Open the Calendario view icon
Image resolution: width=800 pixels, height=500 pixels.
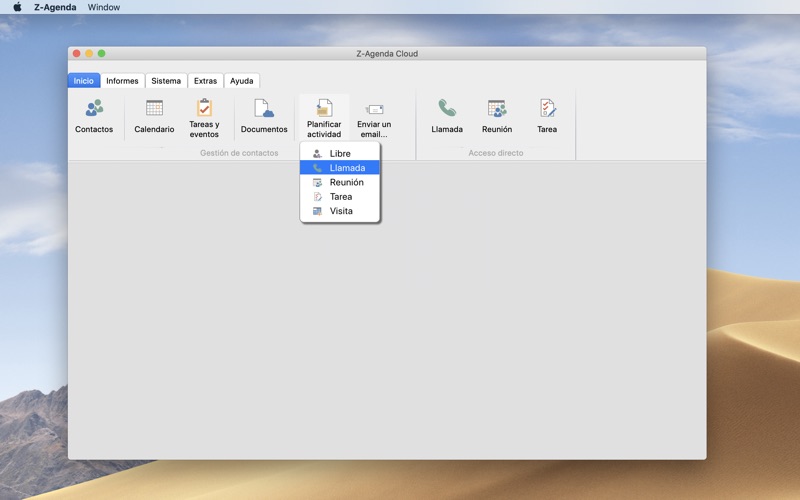pos(154,108)
